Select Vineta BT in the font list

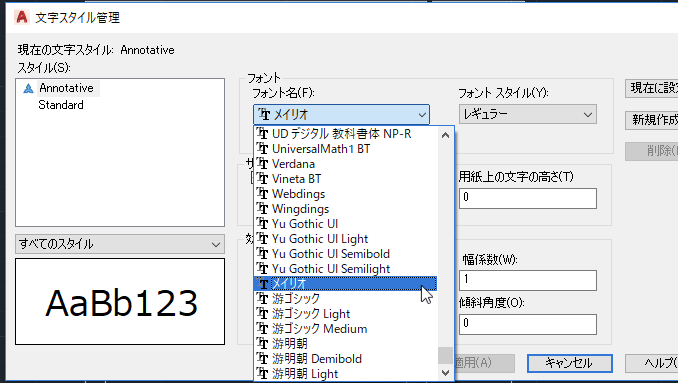point(345,179)
